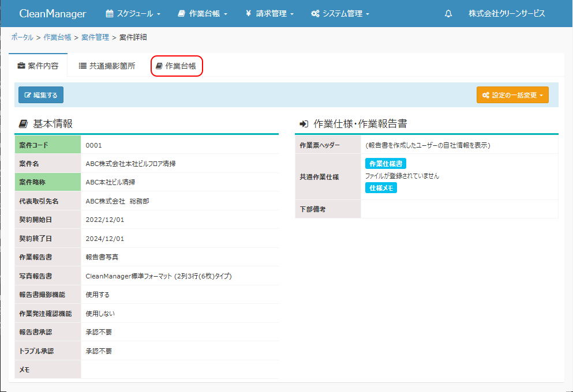Open the 請求管理 dropdown menu
The image size is (573, 392).
[x=270, y=14]
